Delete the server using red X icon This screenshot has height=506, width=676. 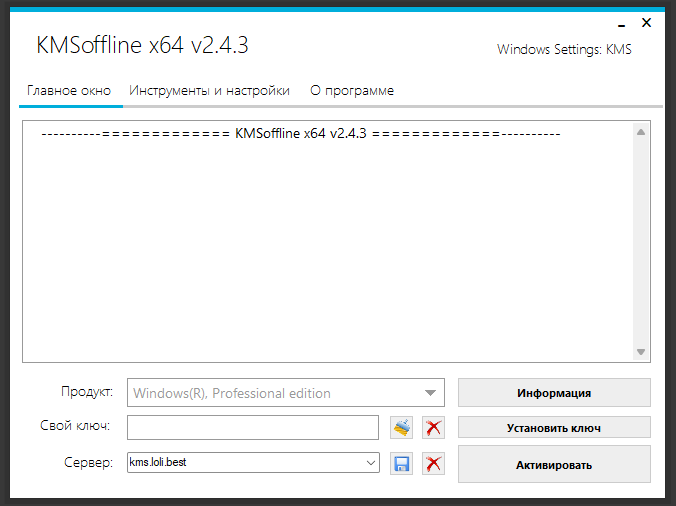pos(433,464)
